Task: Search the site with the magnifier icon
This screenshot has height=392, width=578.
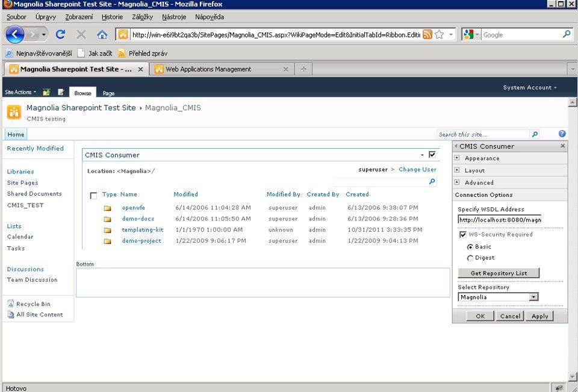Action: [535, 134]
